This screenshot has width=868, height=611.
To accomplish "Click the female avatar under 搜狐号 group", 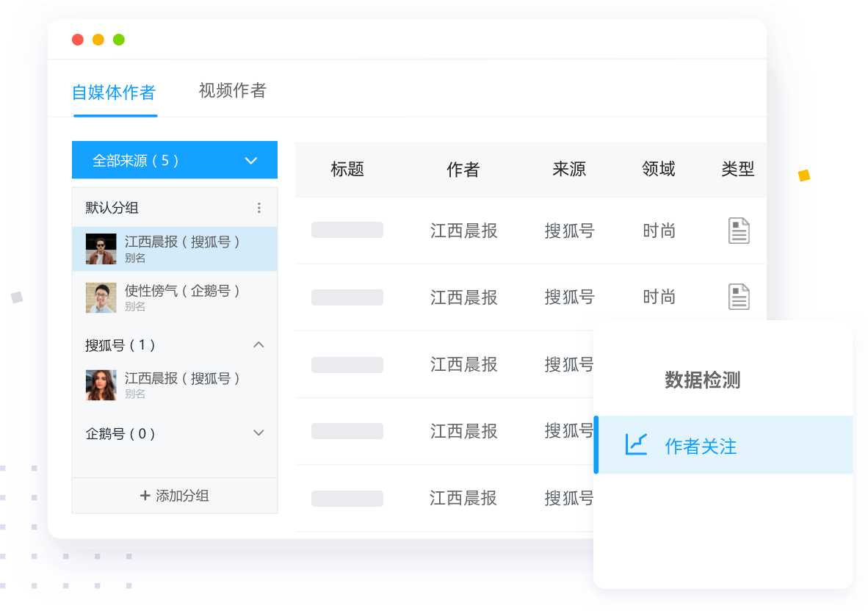I will click(x=101, y=386).
